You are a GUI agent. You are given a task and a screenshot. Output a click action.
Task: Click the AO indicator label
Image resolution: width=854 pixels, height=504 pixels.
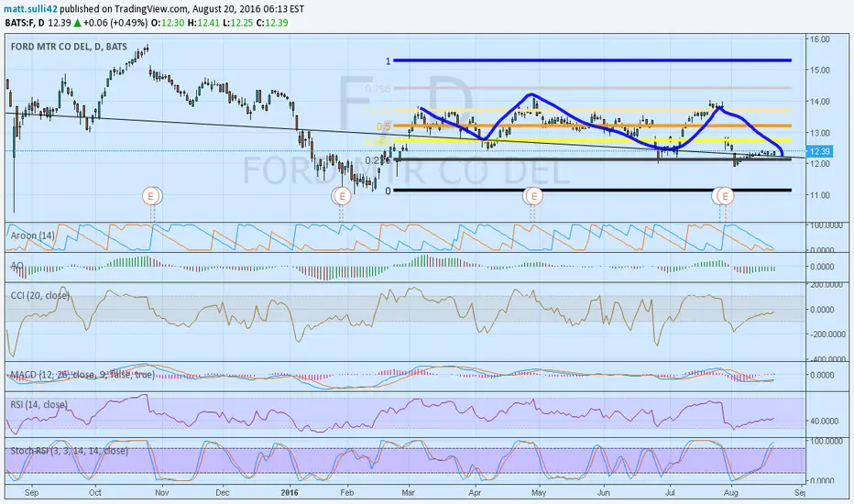16,265
